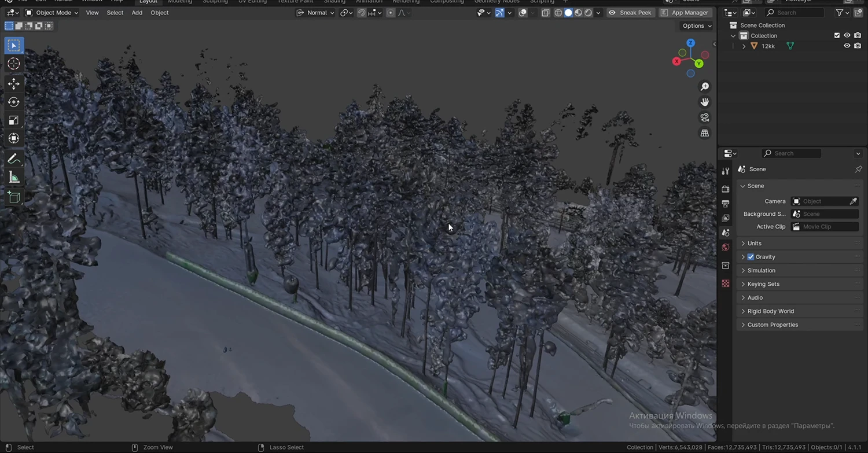This screenshot has height=453, width=868.
Task: Activate the Transform tool
Action: pyautogui.click(x=14, y=138)
